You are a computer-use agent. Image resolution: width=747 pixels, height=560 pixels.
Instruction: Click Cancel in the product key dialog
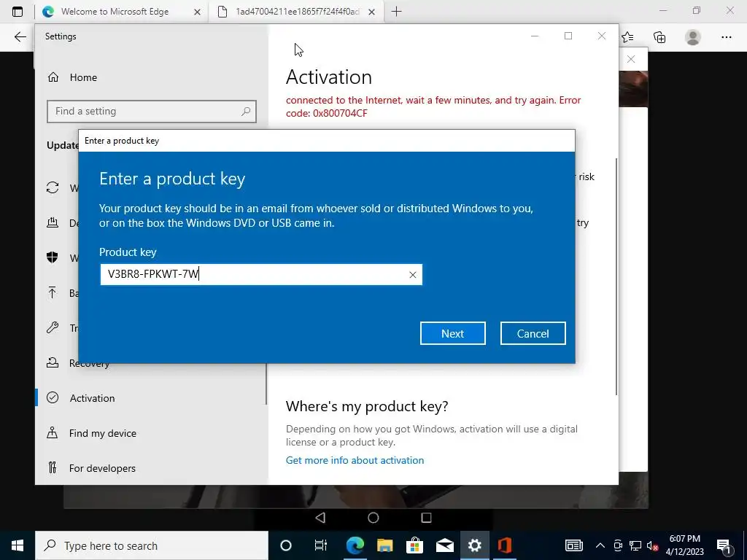point(533,333)
